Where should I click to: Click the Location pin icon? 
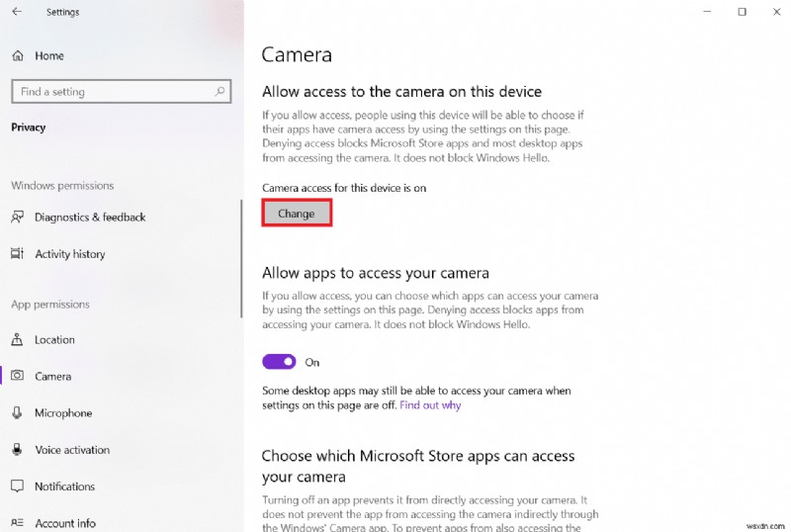(18, 340)
